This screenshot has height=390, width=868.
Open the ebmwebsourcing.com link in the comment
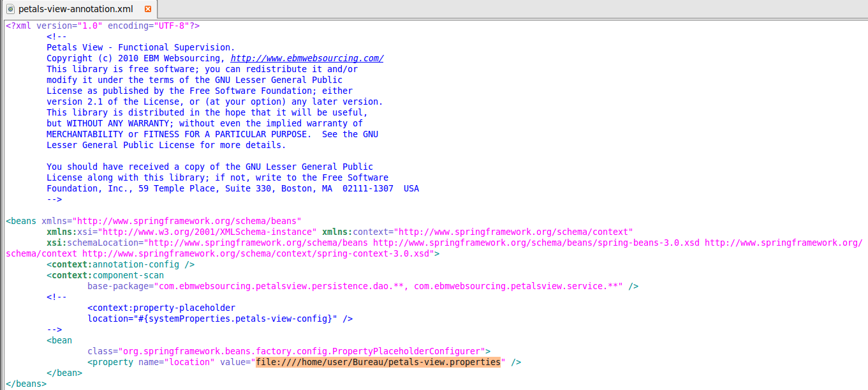pyautogui.click(x=307, y=58)
